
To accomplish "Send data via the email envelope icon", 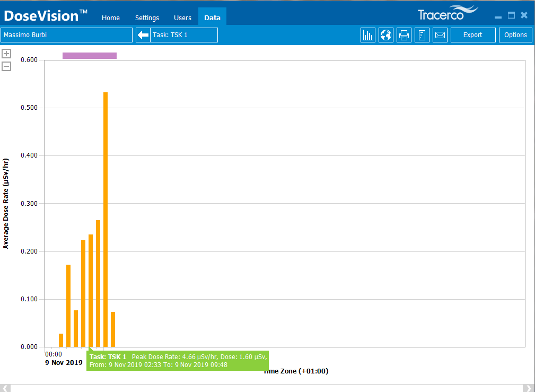I will click(x=440, y=35).
